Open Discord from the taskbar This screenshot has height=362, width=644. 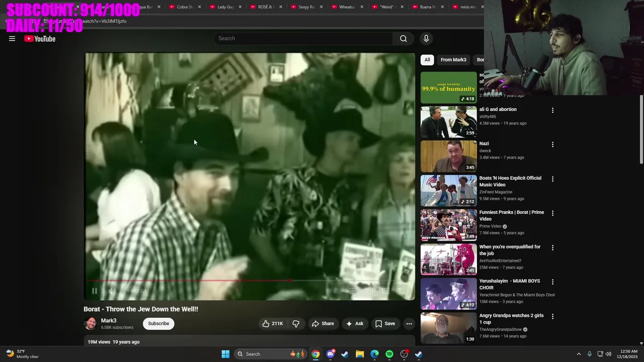tap(330, 354)
